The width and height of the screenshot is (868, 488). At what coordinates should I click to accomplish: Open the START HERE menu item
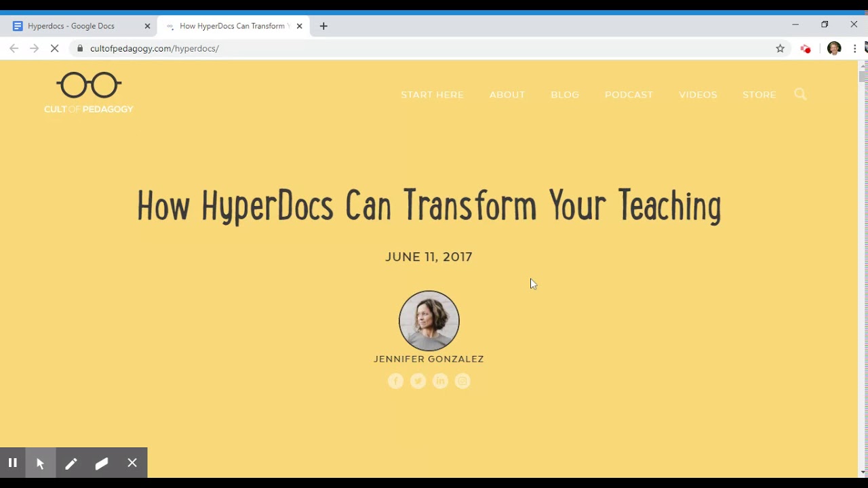coord(432,95)
